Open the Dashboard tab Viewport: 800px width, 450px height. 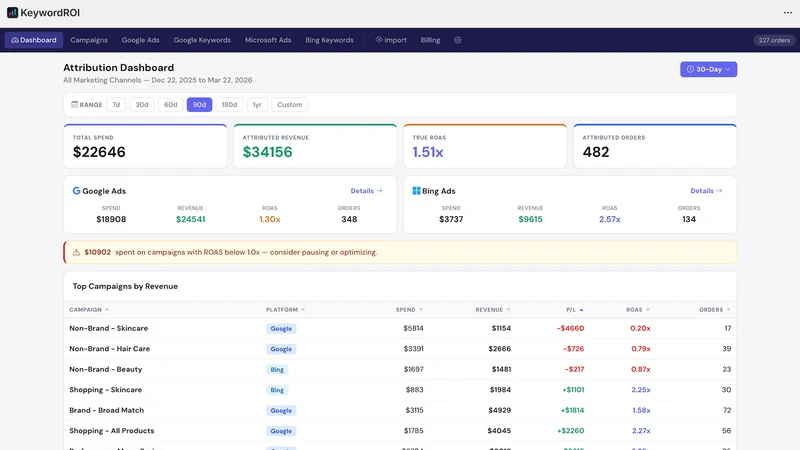point(34,40)
